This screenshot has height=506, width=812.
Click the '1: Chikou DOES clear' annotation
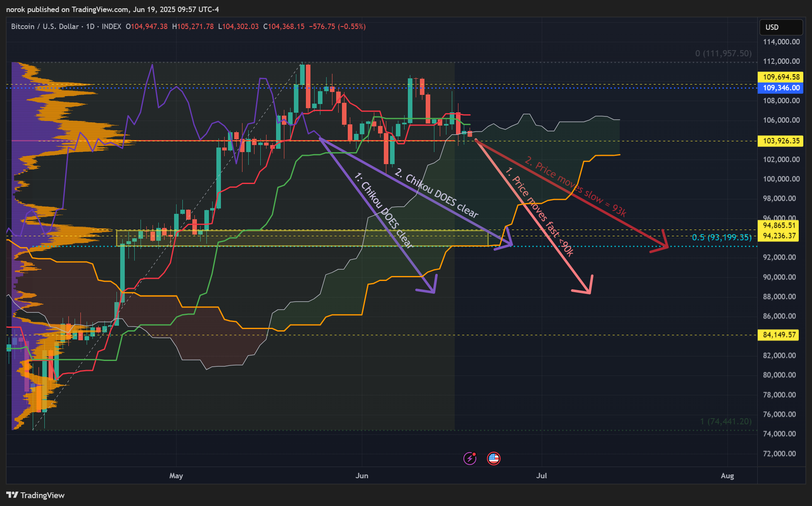(x=384, y=211)
